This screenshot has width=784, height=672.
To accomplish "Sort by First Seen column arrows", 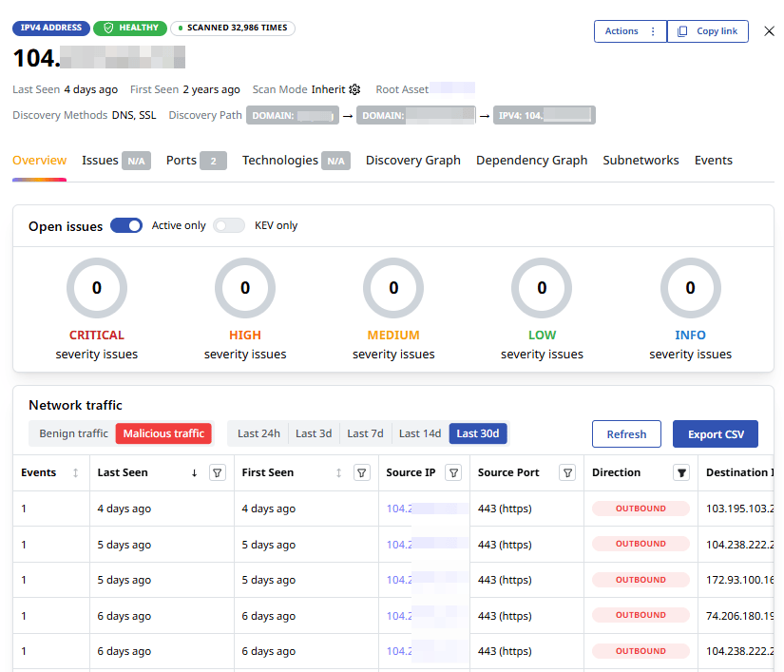I will point(339,472).
